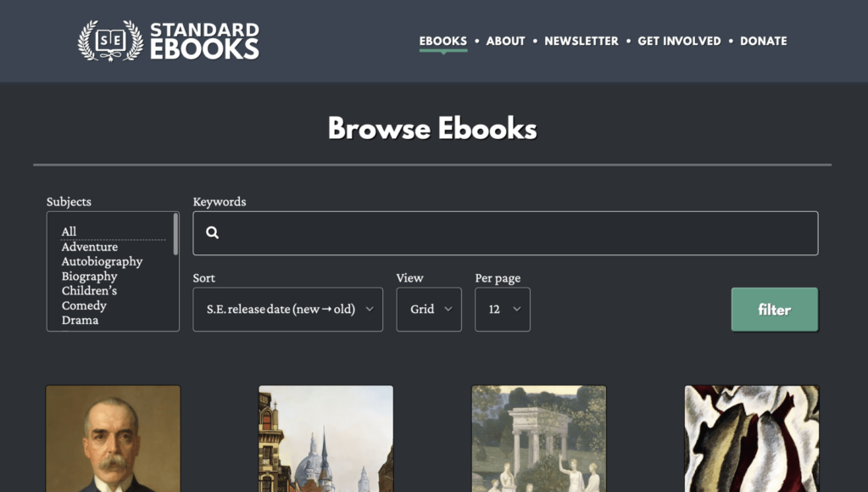Viewport: 868px width, 492px height.
Task: Click the magnifying glass search icon
Action: pos(212,232)
